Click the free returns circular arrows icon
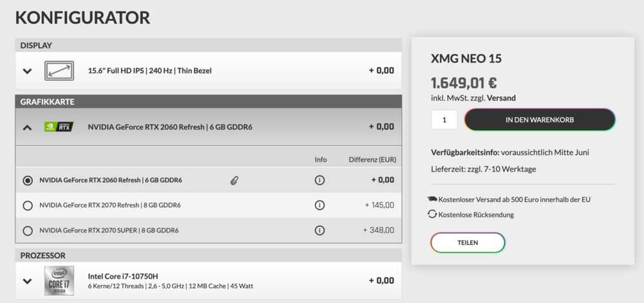Screen dimensions: 644x303 [432, 214]
